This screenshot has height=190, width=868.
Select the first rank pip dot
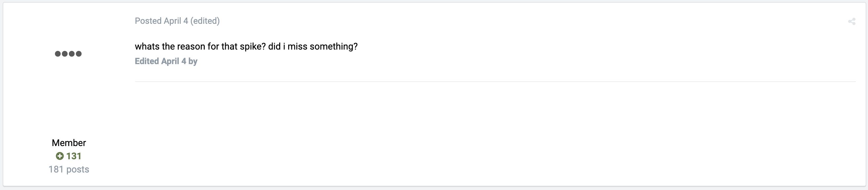pos(58,54)
